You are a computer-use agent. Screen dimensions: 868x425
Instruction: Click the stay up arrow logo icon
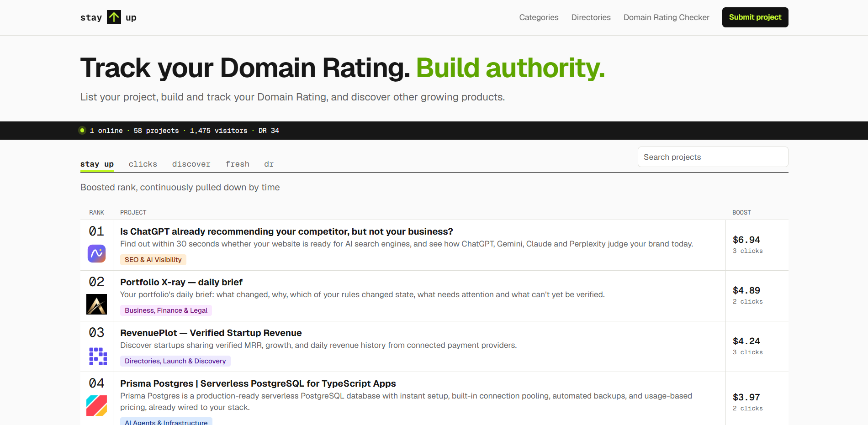[114, 17]
